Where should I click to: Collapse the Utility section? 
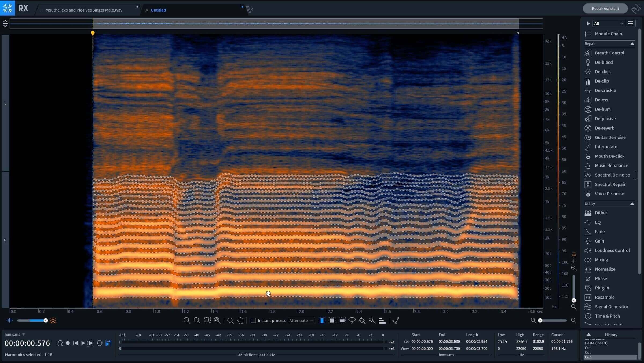[x=632, y=204]
